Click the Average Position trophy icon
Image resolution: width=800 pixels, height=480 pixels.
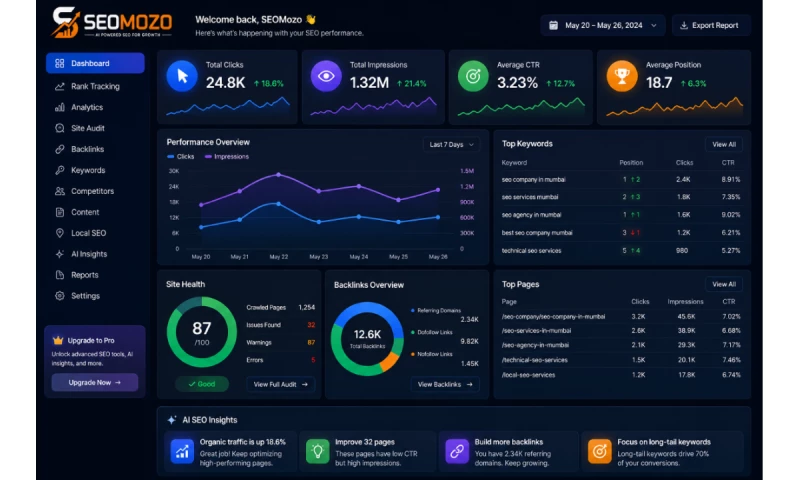(x=621, y=76)
